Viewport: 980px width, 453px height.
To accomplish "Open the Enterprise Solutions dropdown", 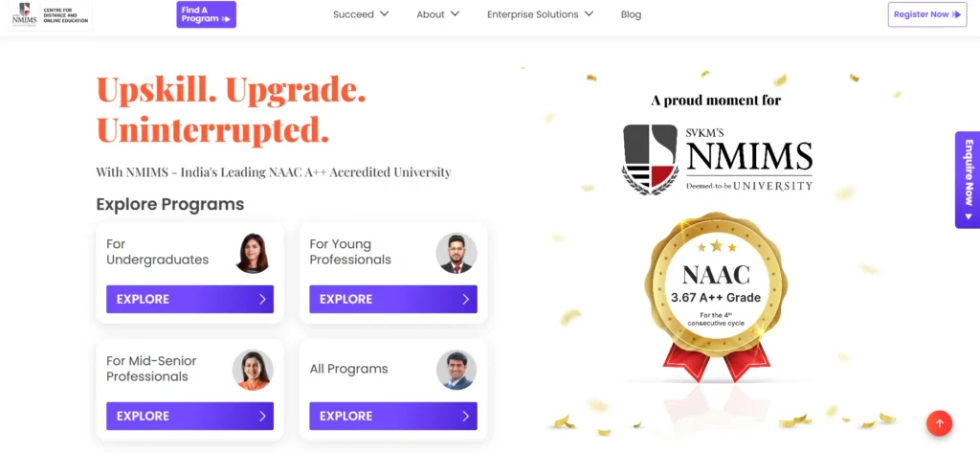I will point(540,14).
